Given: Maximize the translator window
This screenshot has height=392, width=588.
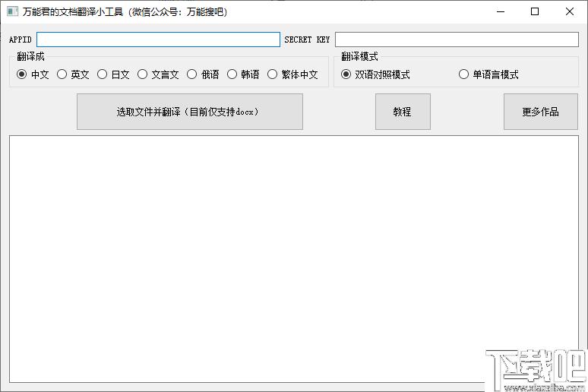Looking at the screenshot, I should tap(535, 11).
